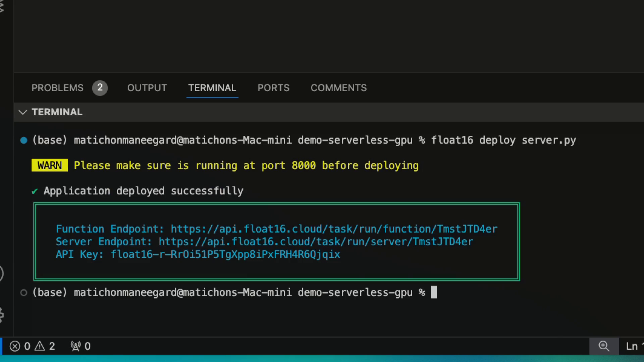Open warnings count in status bar
Image resolution: width=644 pixels, height=362 pixels.
[x=45, y=346]
